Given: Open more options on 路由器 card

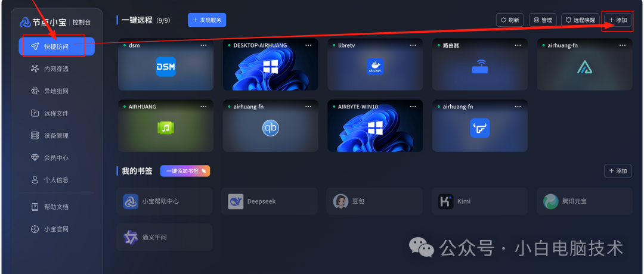Looking at the screenshot, I should (518, 45).
